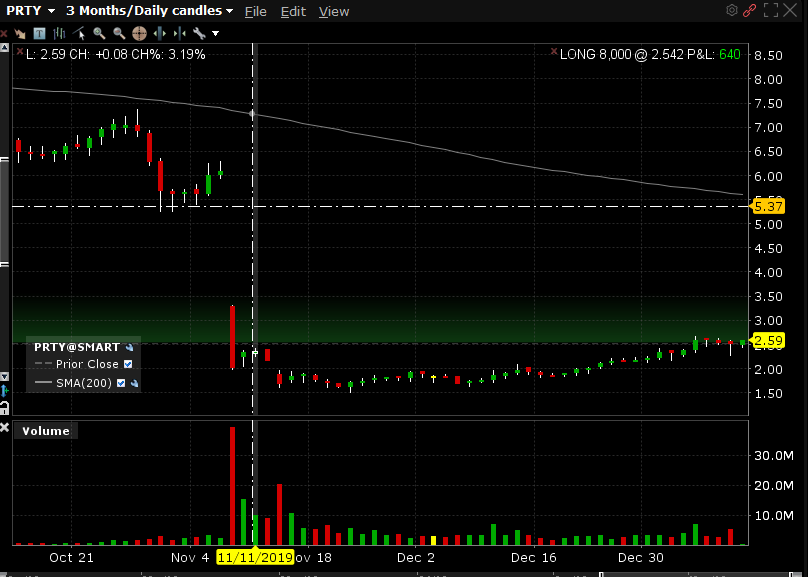
Task: Click the zoom out magnifier icon
Action: (x=119, y=33)
